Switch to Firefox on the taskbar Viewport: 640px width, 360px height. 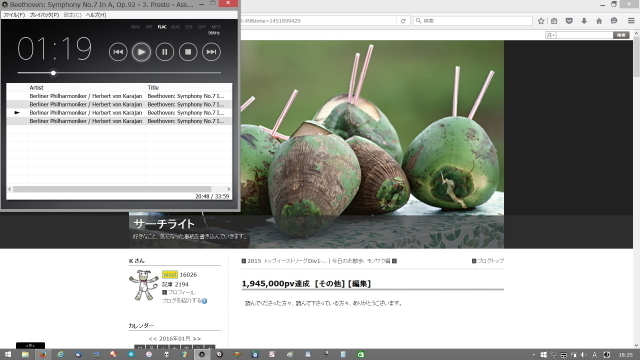[x=43, y=354]
